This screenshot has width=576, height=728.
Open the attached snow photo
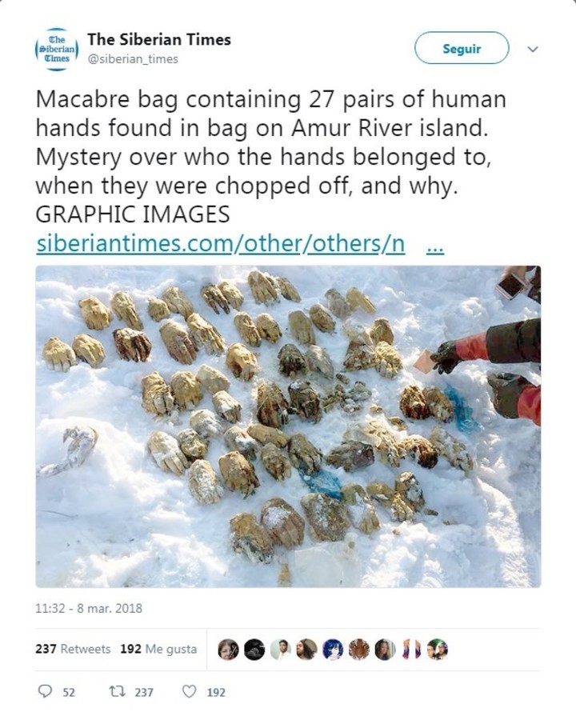(288, 426)
